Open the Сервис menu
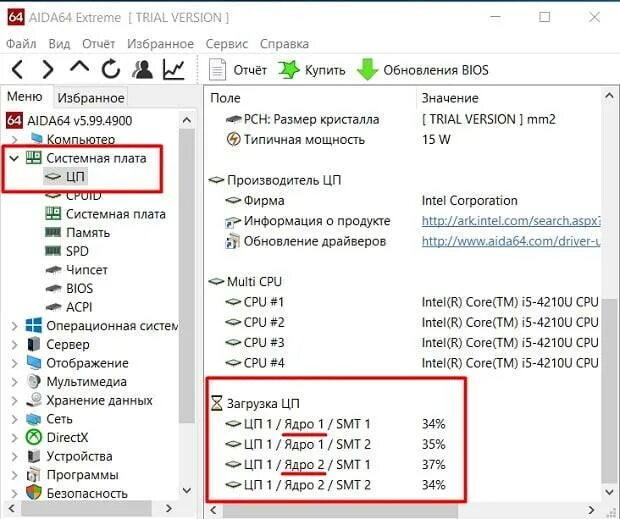Screen dimensions: 620x519 click(x=227, y=43)
